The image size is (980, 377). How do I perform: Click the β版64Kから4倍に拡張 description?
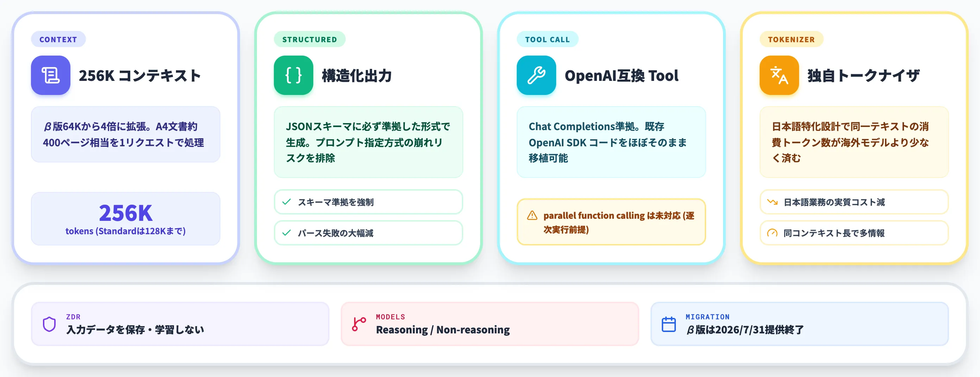point(126,134)
